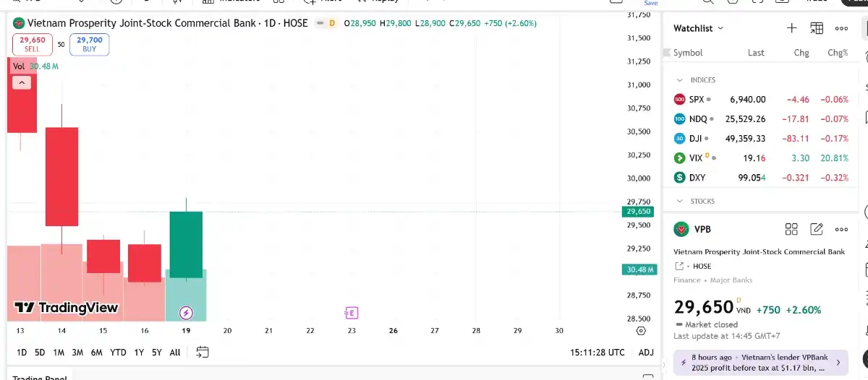Open watchlist advanced view table icon

[x=817, y=28]
